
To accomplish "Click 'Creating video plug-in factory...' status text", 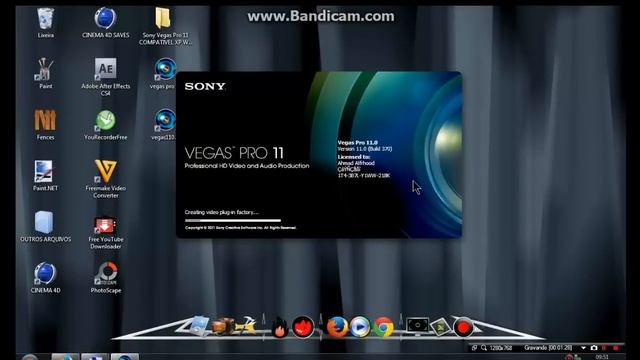I will (222, 212).
